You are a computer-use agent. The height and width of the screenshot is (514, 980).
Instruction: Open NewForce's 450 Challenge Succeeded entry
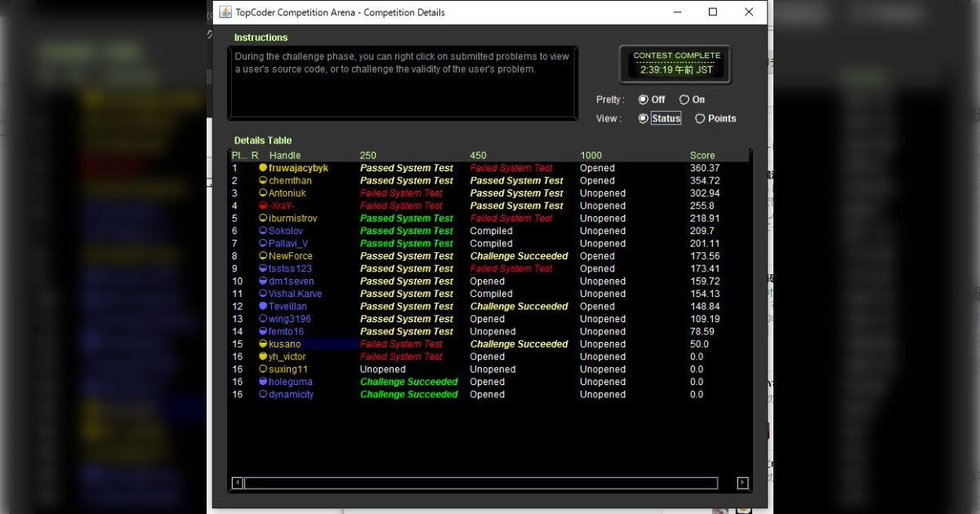coord(519,256)
